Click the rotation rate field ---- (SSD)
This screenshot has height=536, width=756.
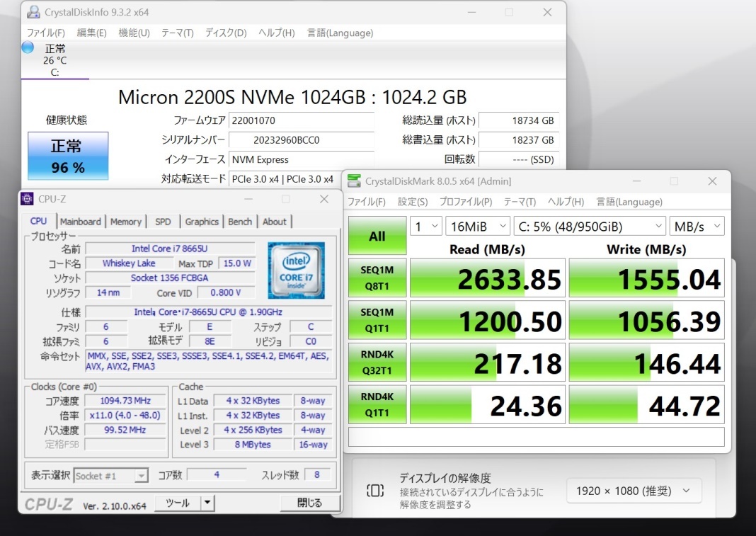tap(519, 159)
